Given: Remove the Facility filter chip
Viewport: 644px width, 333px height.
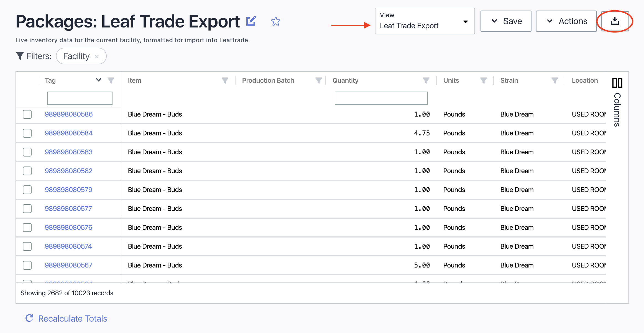Looking at the screenshot, I should 97,57.
